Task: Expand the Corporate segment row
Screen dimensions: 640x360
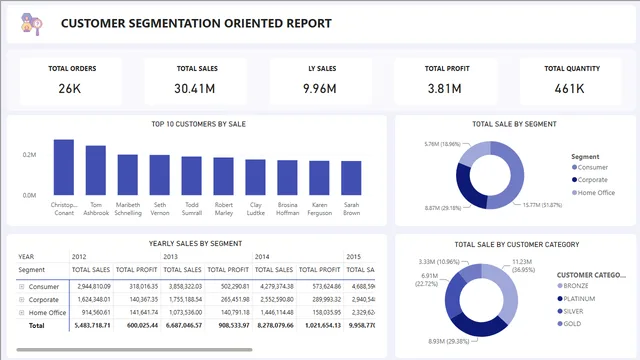Action: (x=22, y=300)
